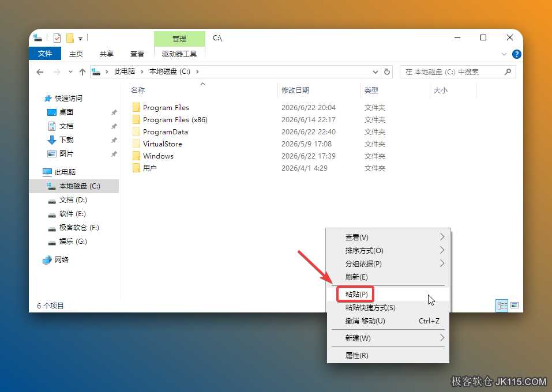Switch to details view icon in status bar

(x=502, y=306)
